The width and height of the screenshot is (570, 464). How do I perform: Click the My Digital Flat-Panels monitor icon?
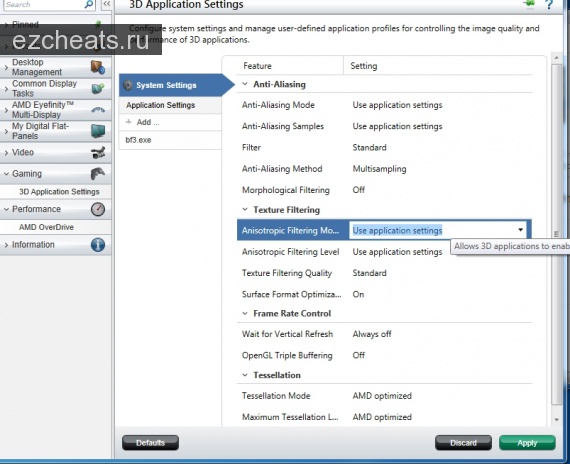point(98,131)
